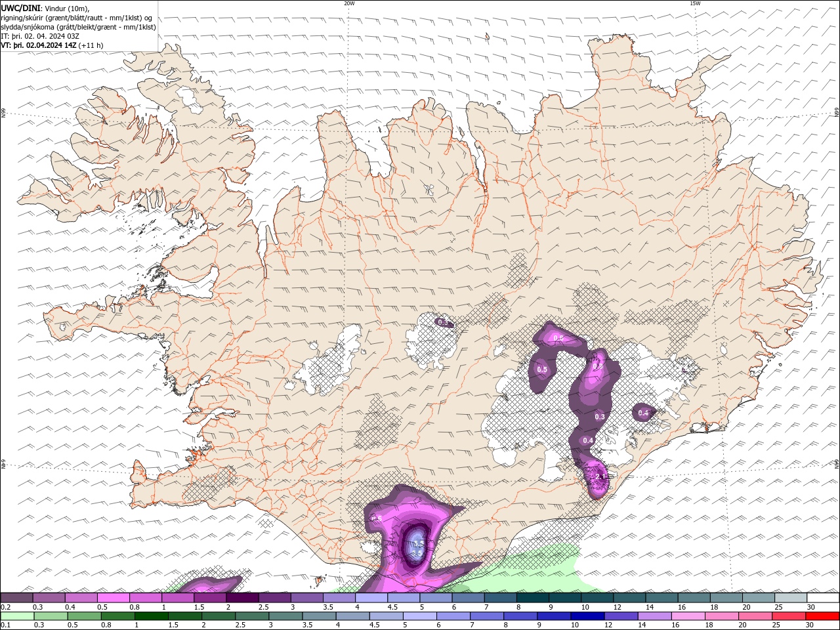Select the bright pink 0.5 swatch in snow legend
840x630 pixels.
pyautogui.click(x=113, y=597)
